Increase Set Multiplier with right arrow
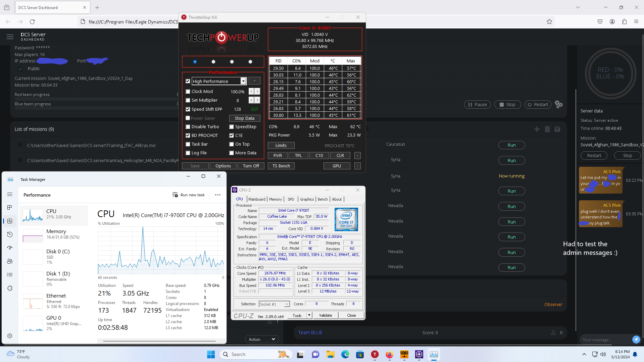The image size is (644, 362). pyautogui.click(x=257, y=100)
